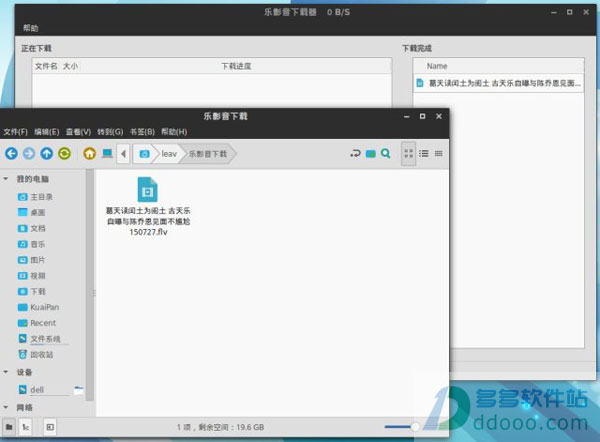This screenshot has height=442, width=600.
Task: Switch to list view
Action: (x=424, y=154)
